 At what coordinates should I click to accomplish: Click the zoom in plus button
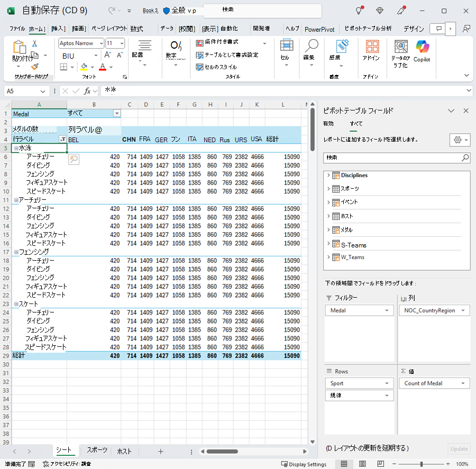pos(448,464)
